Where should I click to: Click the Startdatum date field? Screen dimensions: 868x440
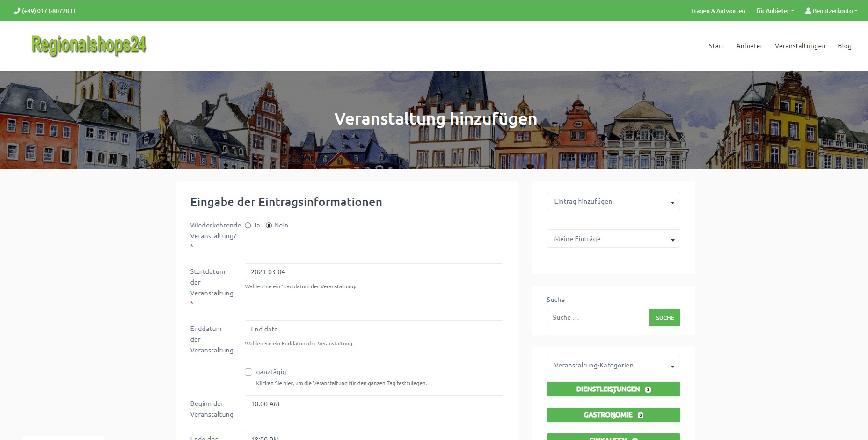[x=373, y=272]
